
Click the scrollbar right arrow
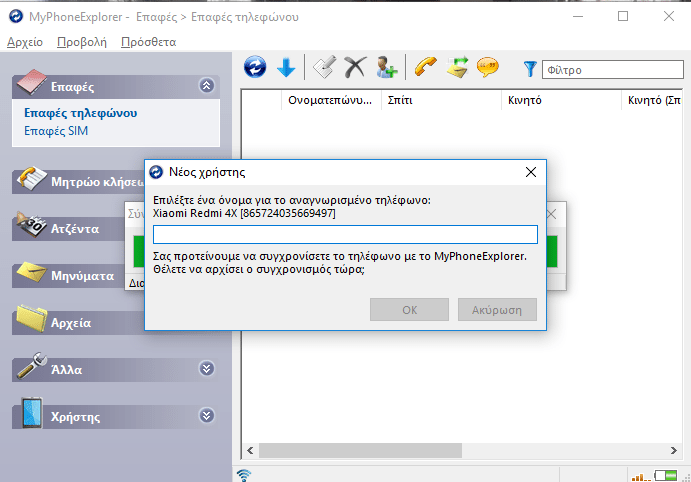point(673,450)
